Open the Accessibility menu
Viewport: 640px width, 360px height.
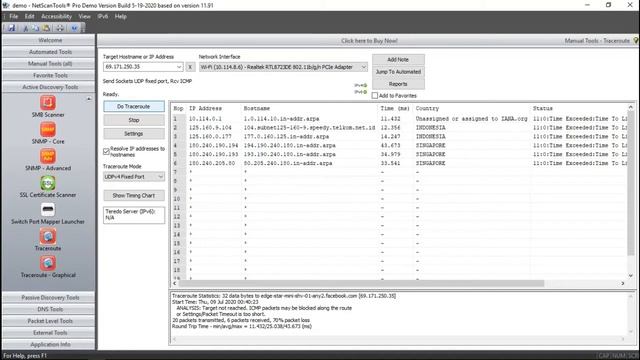(x=56, y=16)
